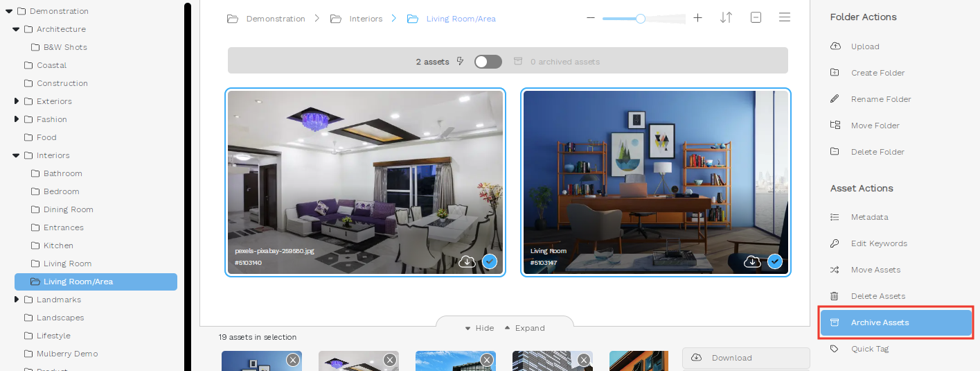Screen dimensions: 980x371
Task: Click the Metadata list icon
Action: point(835,217)
